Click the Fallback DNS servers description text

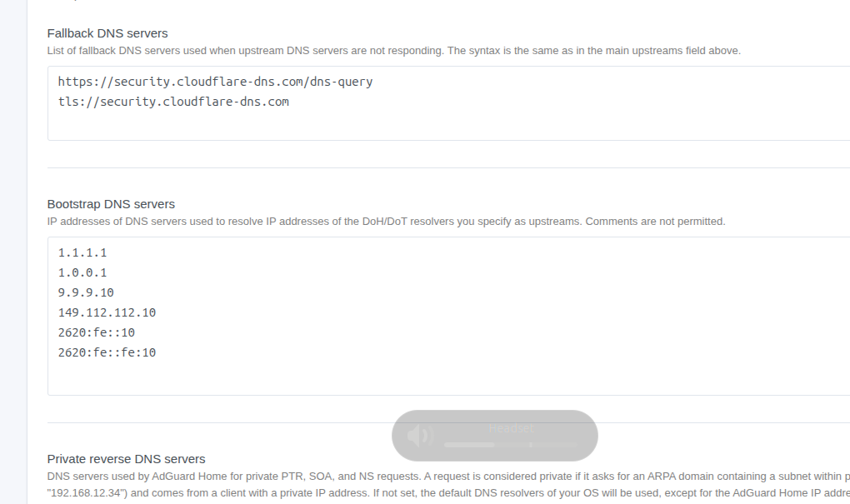(x=393, y=51)
